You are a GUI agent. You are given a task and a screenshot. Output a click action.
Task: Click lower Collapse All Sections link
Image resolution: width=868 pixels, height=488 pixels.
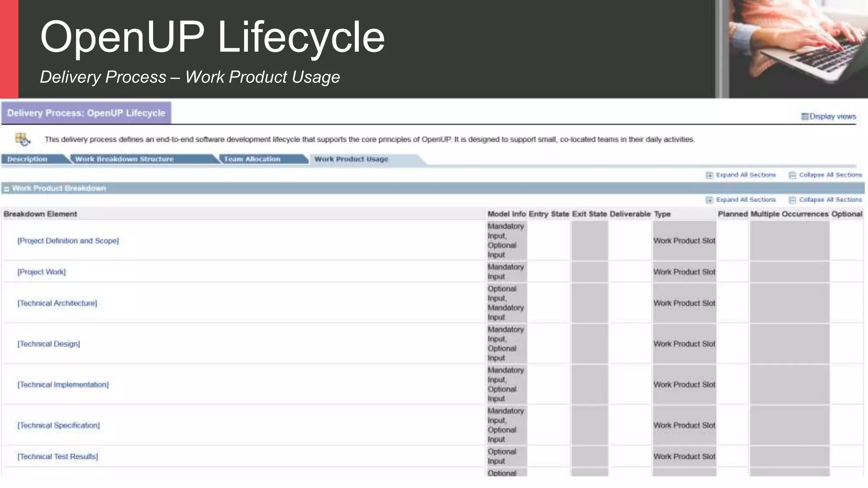point(831,200)
